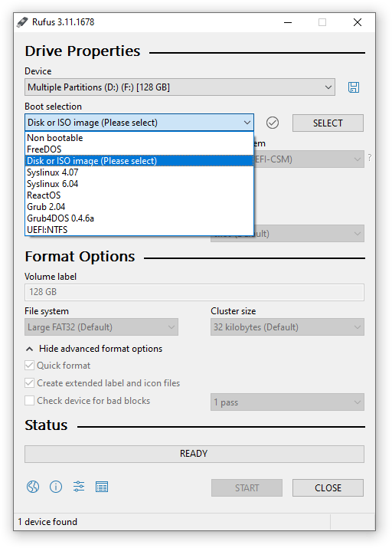Viewport: 392px width, 548px height.
Task: Minimize the Rufus window
Action: click(288, 22)
